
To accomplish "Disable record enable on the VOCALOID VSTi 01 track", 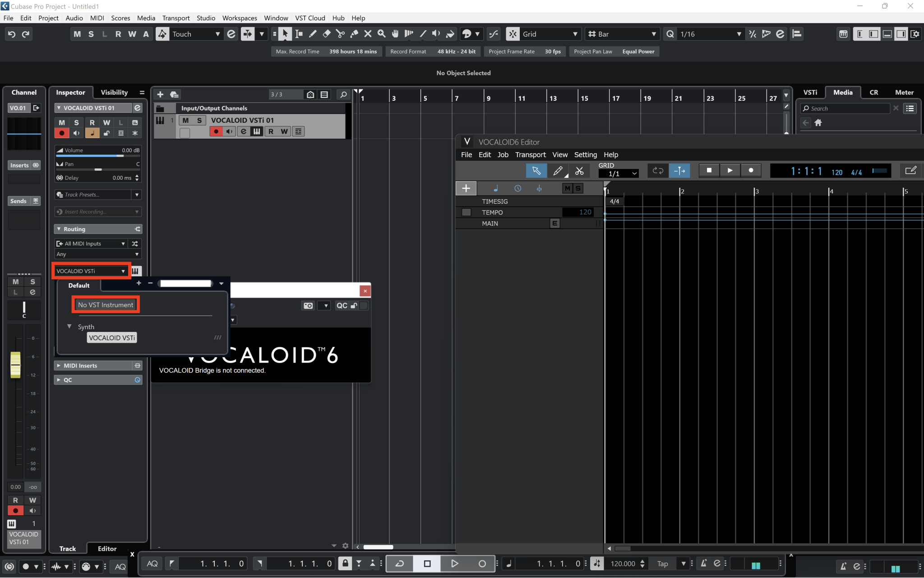I will click(216, 131).
